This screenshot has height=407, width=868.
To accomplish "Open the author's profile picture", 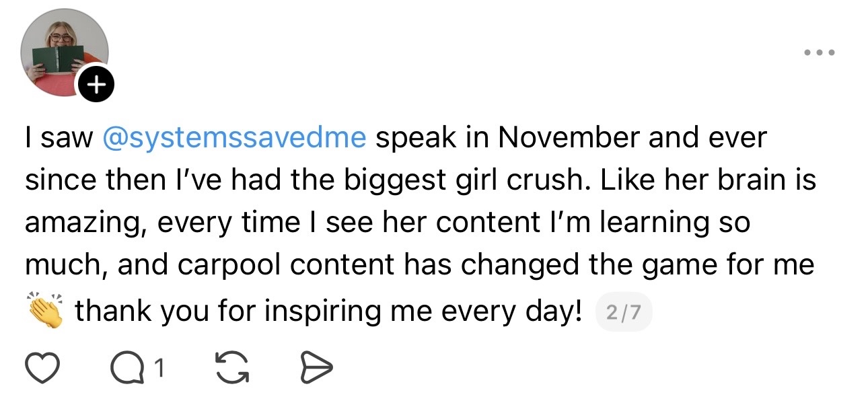I will 64,52.
